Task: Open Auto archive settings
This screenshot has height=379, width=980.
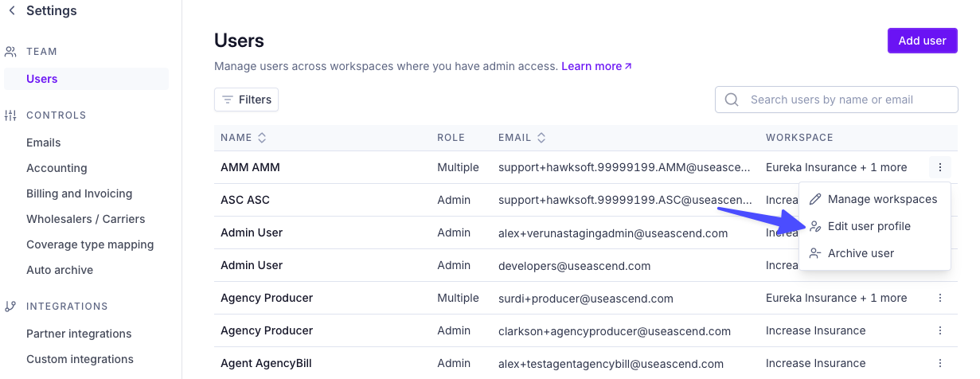Action: tap(60, 270)
